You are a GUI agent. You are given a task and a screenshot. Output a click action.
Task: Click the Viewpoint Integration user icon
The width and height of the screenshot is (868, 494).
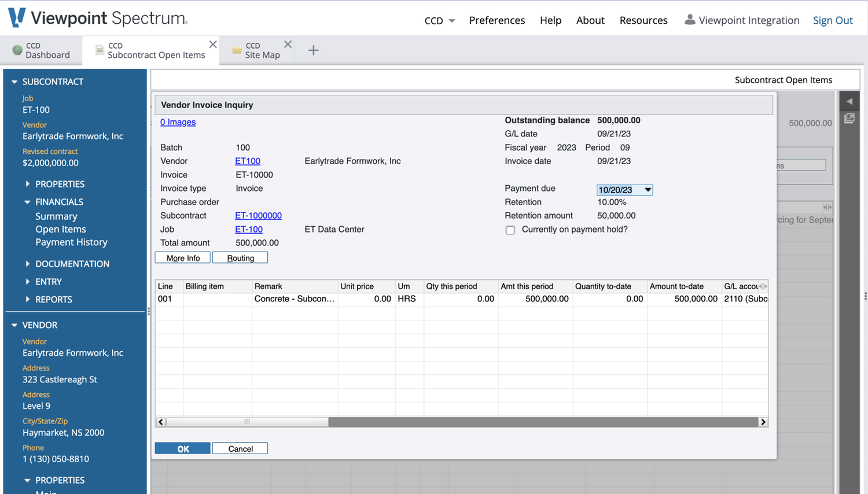pyautogui.click(x=690, y=20)
